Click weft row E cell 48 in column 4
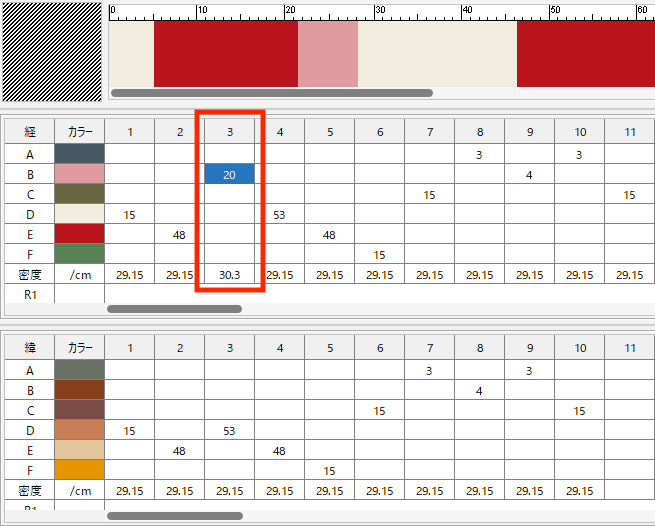The image size is (655, 526). (279, 450)
